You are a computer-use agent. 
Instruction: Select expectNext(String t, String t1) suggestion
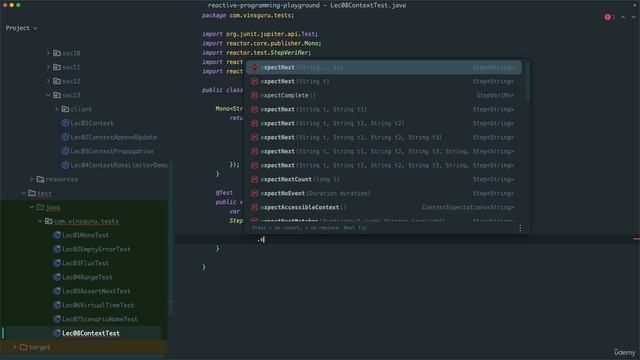(x=384, y=109)
